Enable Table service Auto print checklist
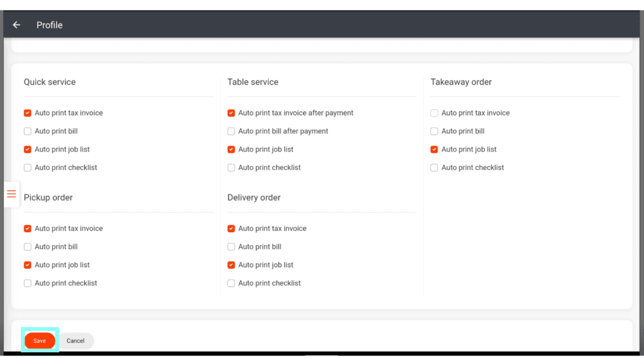The height and width of the screenshot is (358, 644). 231,168
